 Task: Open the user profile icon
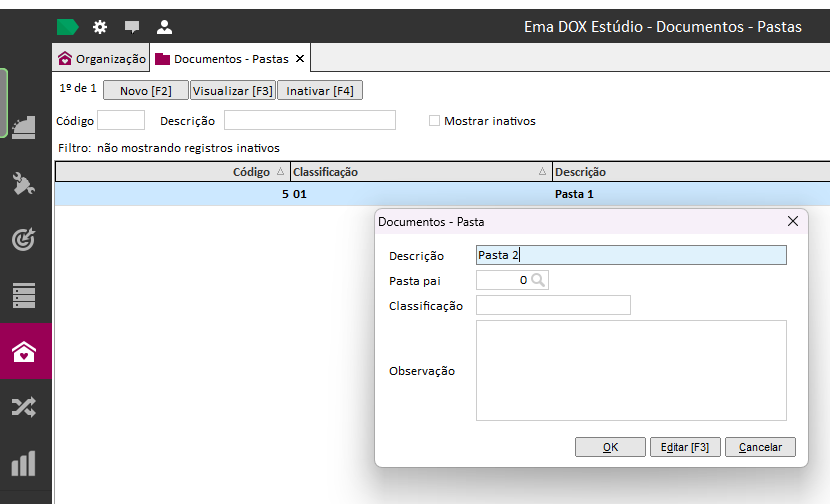(x=164, y=27)
